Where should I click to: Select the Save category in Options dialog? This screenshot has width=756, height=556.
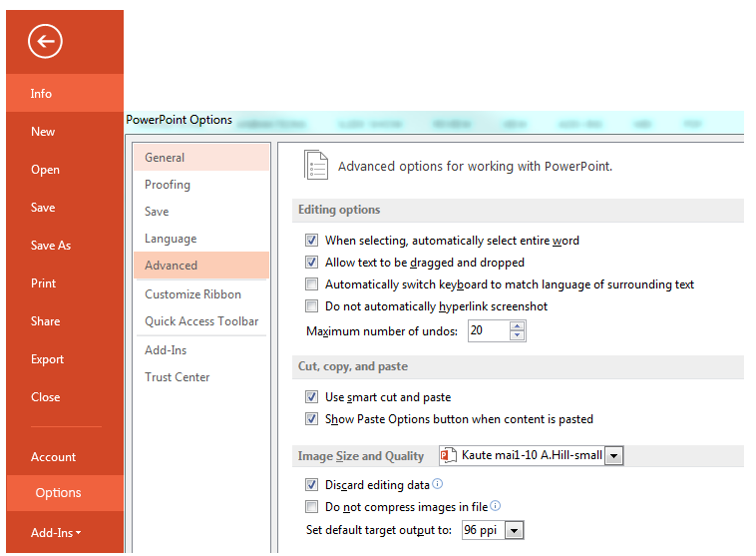[201, 212]
